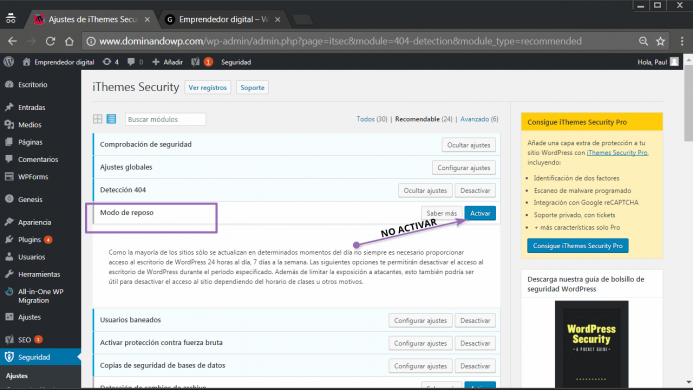
Task: Deactivate brute force protection module
Action: pyautogui.click(x=475, y=343)
